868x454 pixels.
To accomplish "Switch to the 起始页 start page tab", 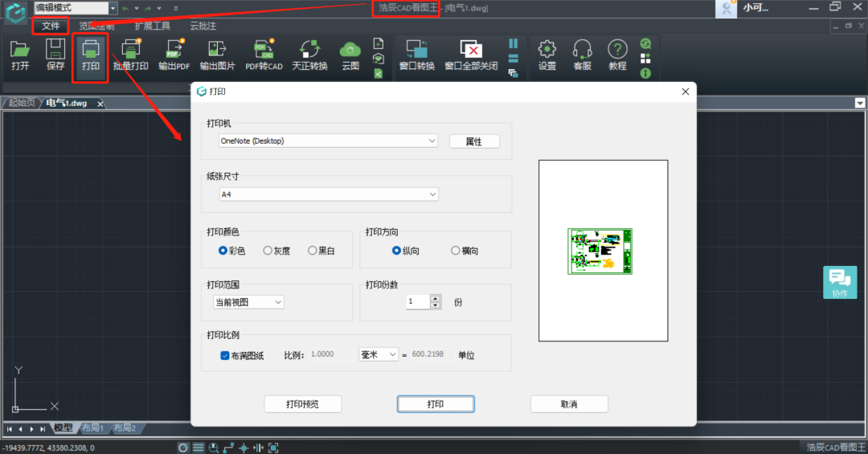I will (22, 103).
